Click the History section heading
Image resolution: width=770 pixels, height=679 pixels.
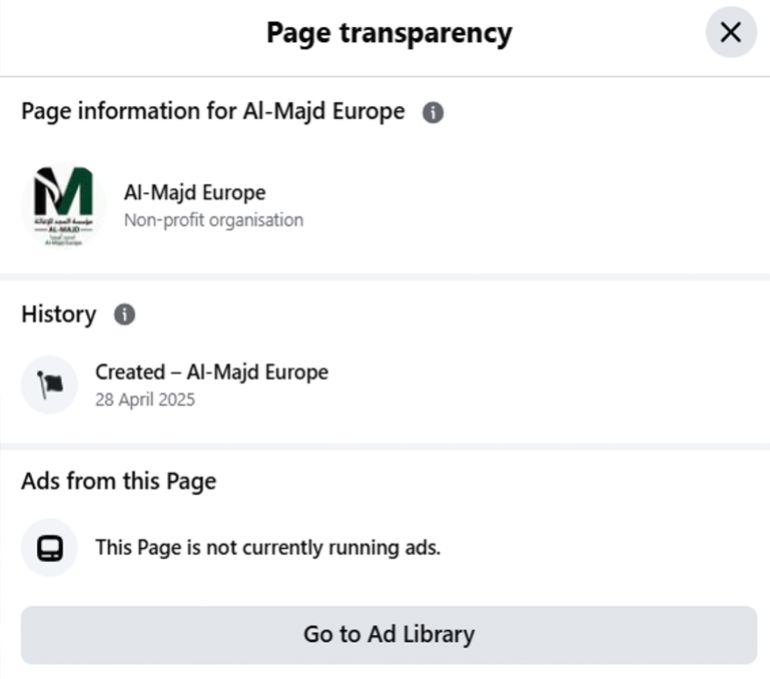[58, 314]
